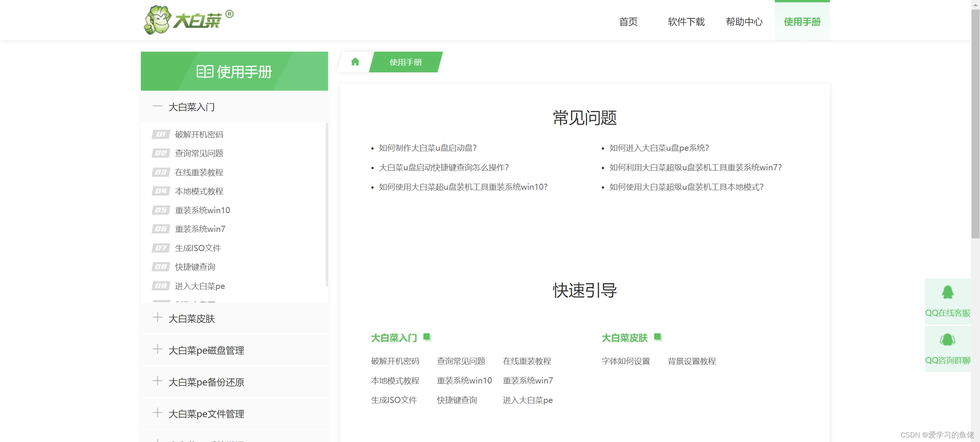Click the 02 number badge for 查询常见问题
Viewport: 980px width, 442px height.
[x=161, y=153]
